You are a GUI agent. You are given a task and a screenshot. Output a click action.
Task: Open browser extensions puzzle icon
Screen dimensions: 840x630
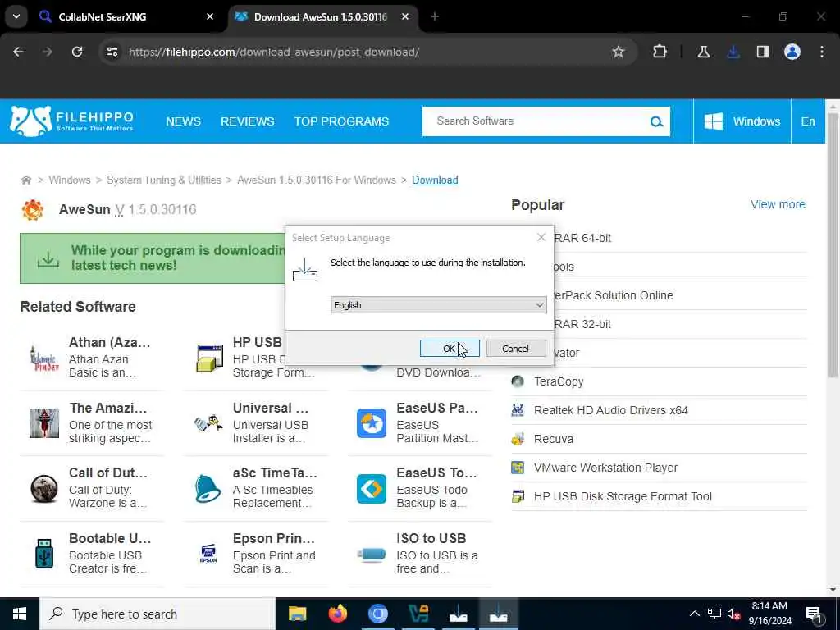(660, 52)
